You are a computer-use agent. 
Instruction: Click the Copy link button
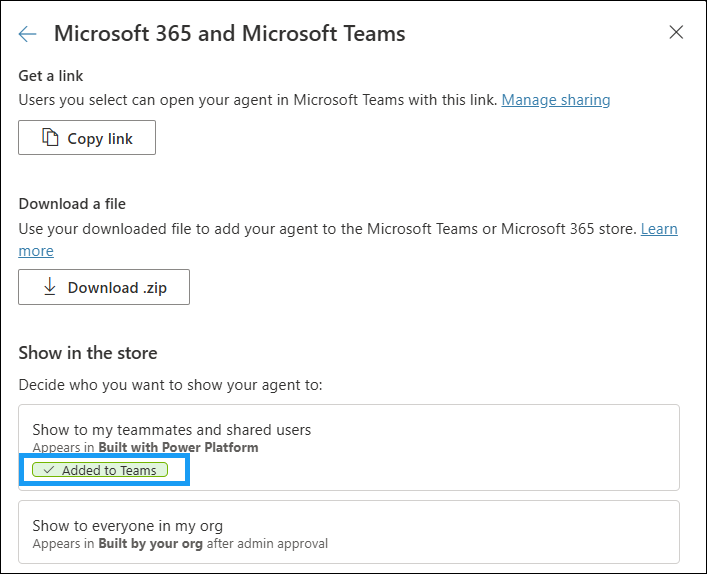tap(87, 138)
